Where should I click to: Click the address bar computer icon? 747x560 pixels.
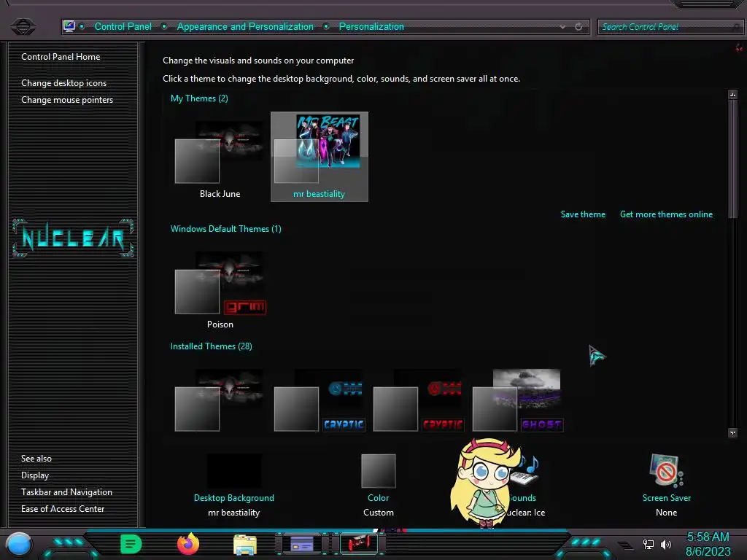(x=69, y=26)
